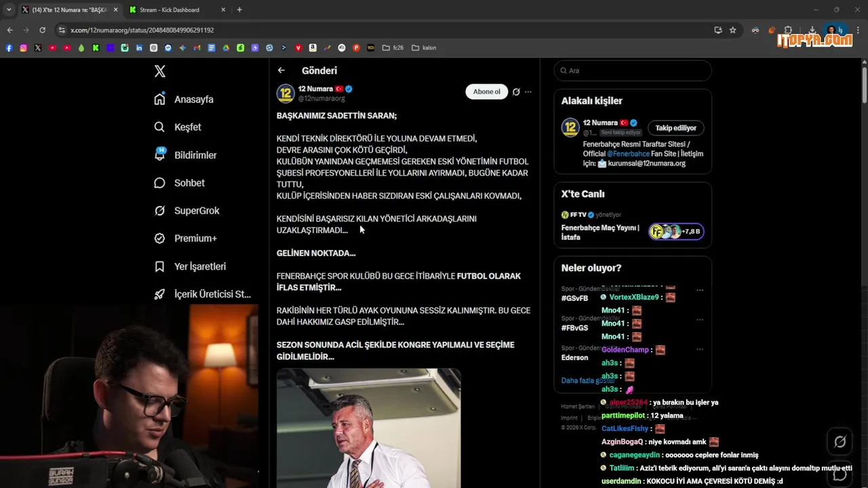Image resolution: width=868 pixels, height=488 pixels.
Task: Click the address bar URL
Action: (142, 30)
